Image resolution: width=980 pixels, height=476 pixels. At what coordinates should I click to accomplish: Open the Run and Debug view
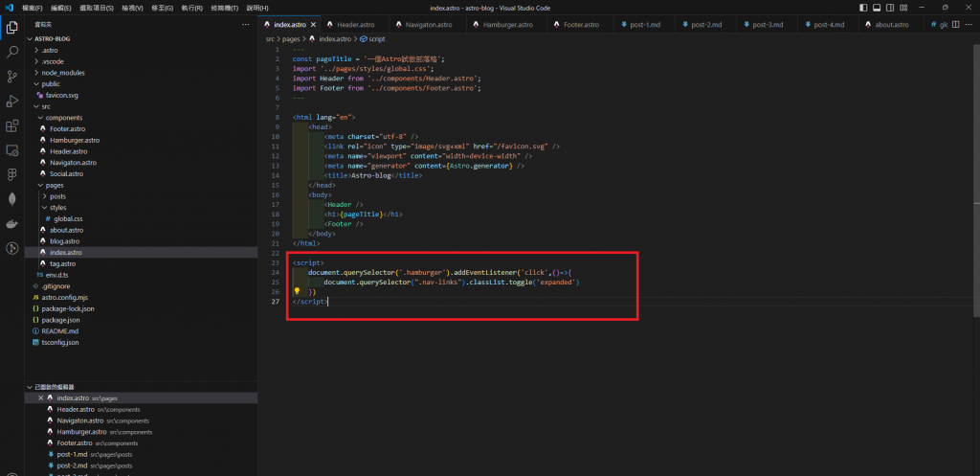coord(11,102)
